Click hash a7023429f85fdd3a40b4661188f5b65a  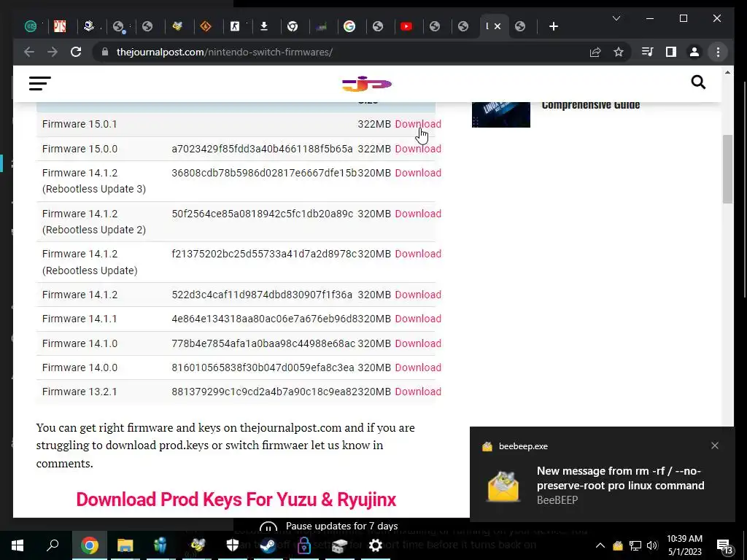262,149
